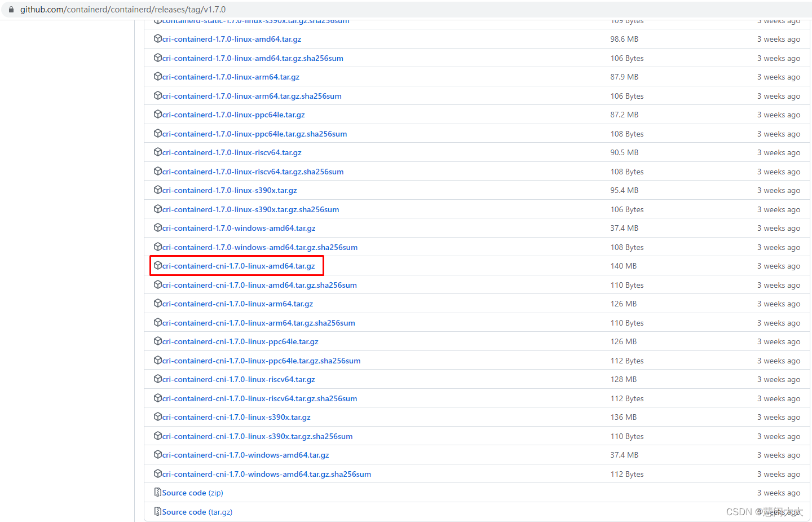
Task: Open cri-containerd-1.7.0-linux-amd64.tar.gz download link
Action: click(232, 39)
